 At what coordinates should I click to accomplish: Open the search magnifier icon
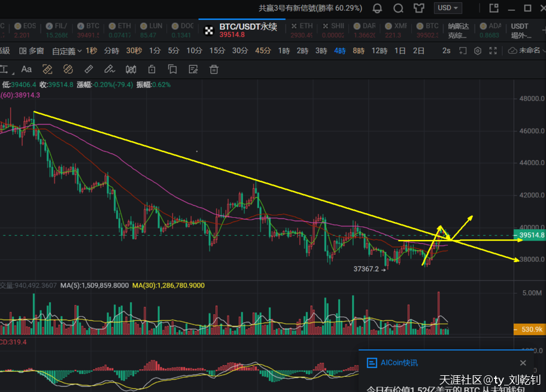tap(398, 8)
